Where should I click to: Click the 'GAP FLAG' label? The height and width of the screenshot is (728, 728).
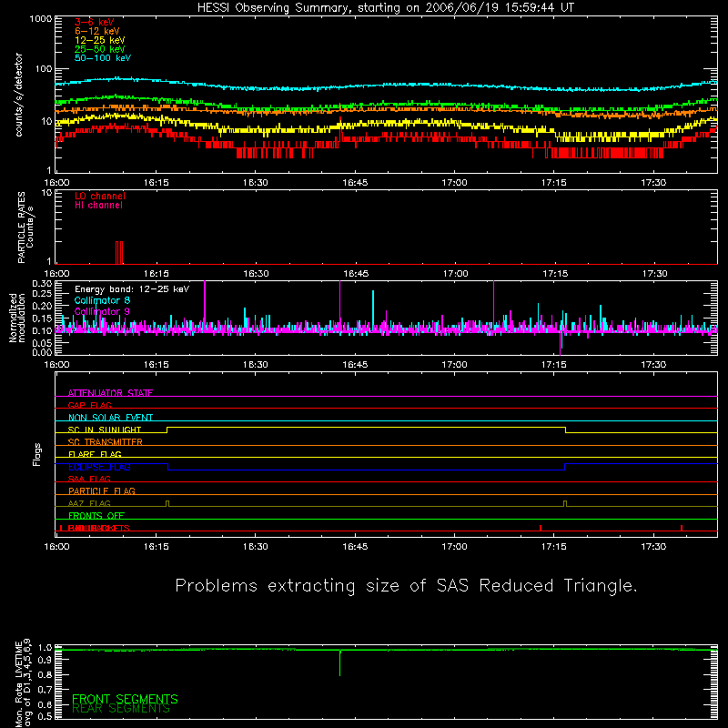(89, 405)
